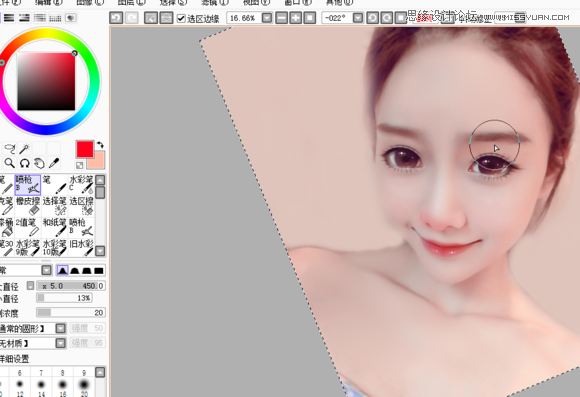Select the 水彩笔 10版 brush
This screenshot has width=580, height=397.
[x=54, y=248]
